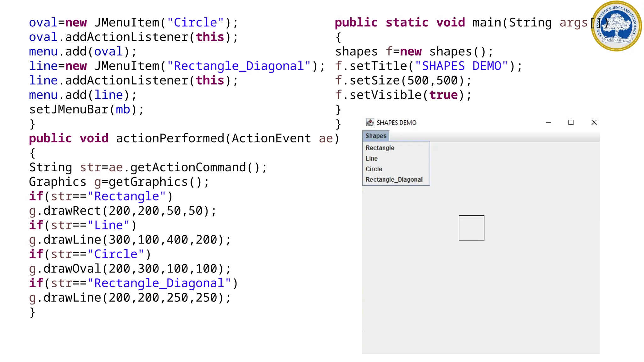Minimize the SHAPES DEMO window
This screenshot has height=362, width=644.
click(x=548, y=123)
